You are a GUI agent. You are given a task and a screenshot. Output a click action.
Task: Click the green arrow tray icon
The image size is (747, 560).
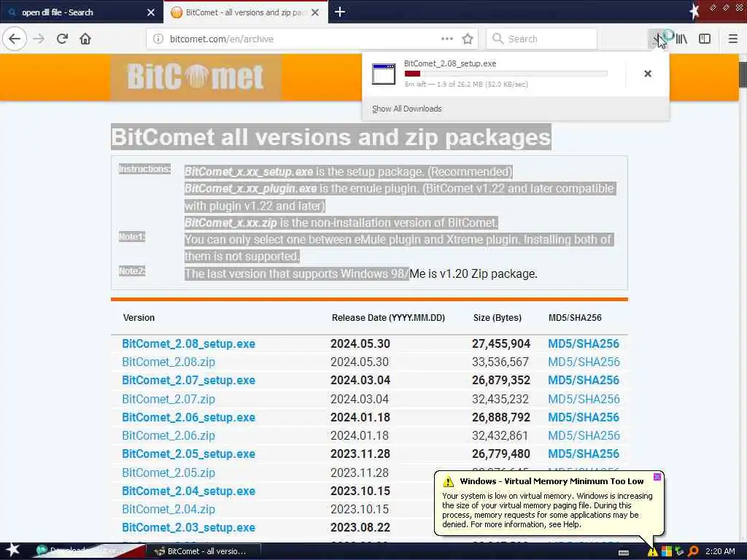point(680,551)
